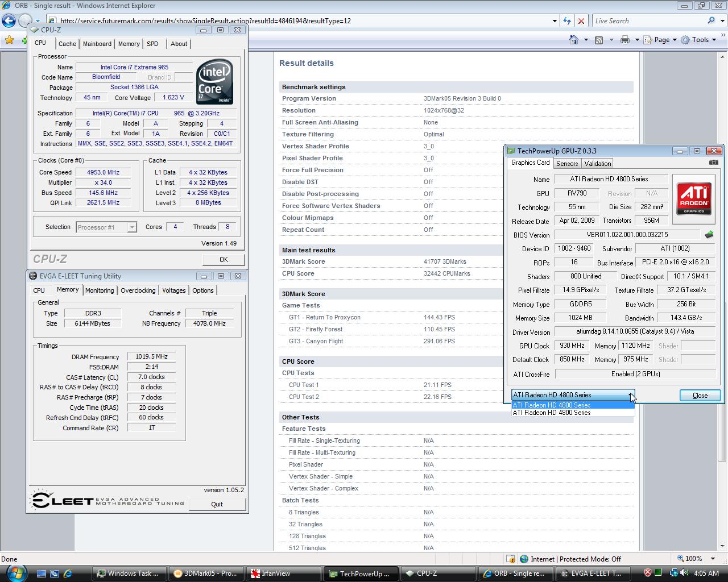
Task: Switch to the Sensors tab in GPU-Z
Action: tap(567, 164)
